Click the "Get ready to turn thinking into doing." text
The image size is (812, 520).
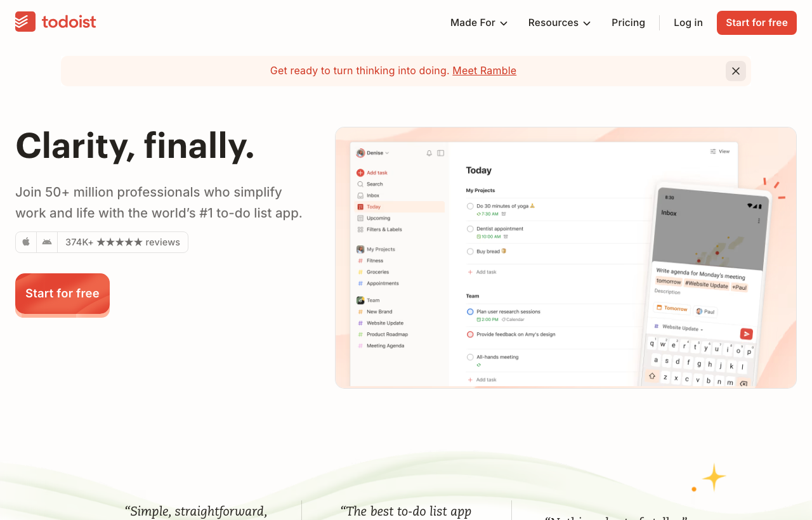coord(360,71)
